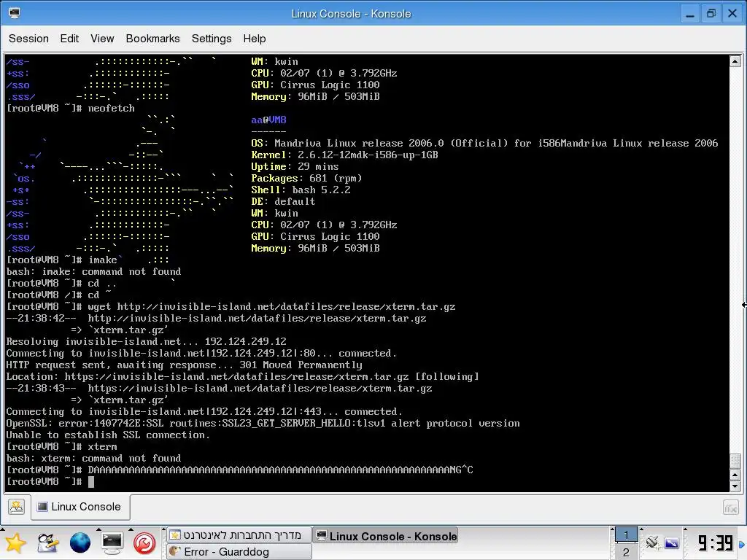Screen dimensions: 747x560
Task: Click the 'Location: https://invisible-island.net' line
Action: (x=242, y=377)
